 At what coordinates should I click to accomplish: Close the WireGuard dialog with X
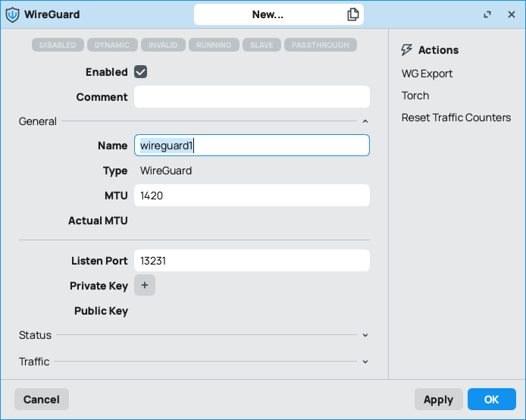point(512,14)
